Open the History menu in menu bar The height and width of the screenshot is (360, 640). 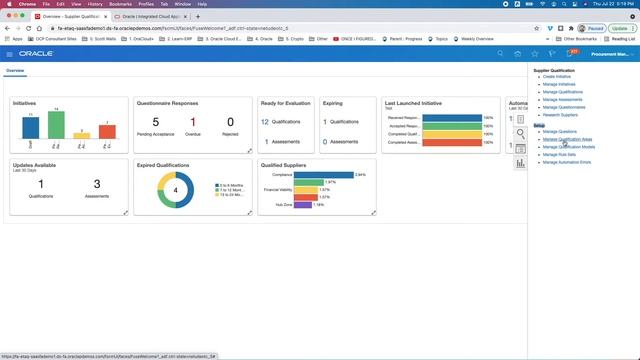(x=95, y=4)
